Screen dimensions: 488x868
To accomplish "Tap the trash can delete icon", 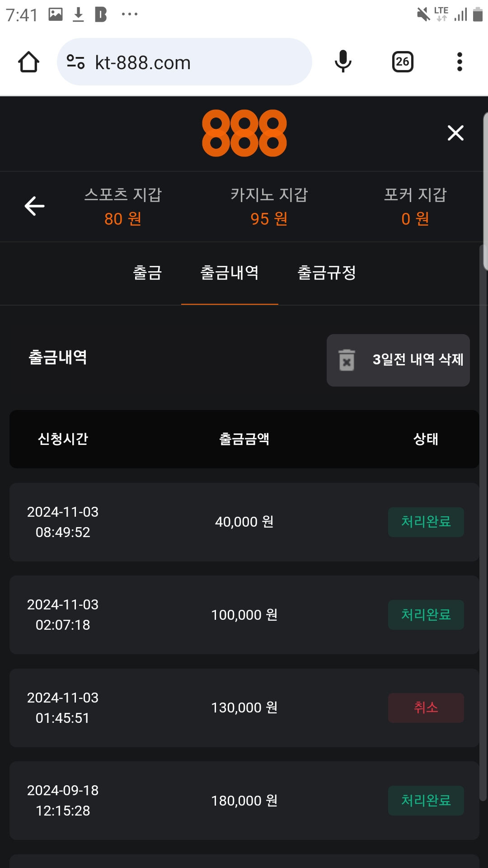I will tap(347, 360).
